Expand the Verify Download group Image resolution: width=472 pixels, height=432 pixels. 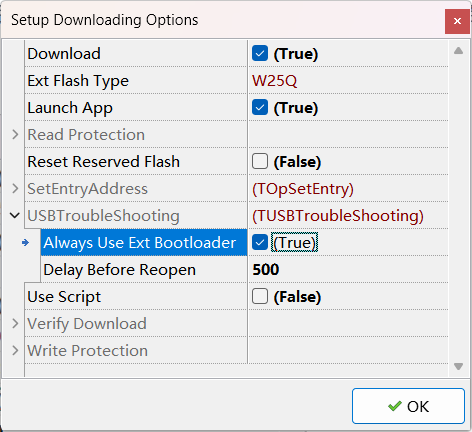[15, 323]
